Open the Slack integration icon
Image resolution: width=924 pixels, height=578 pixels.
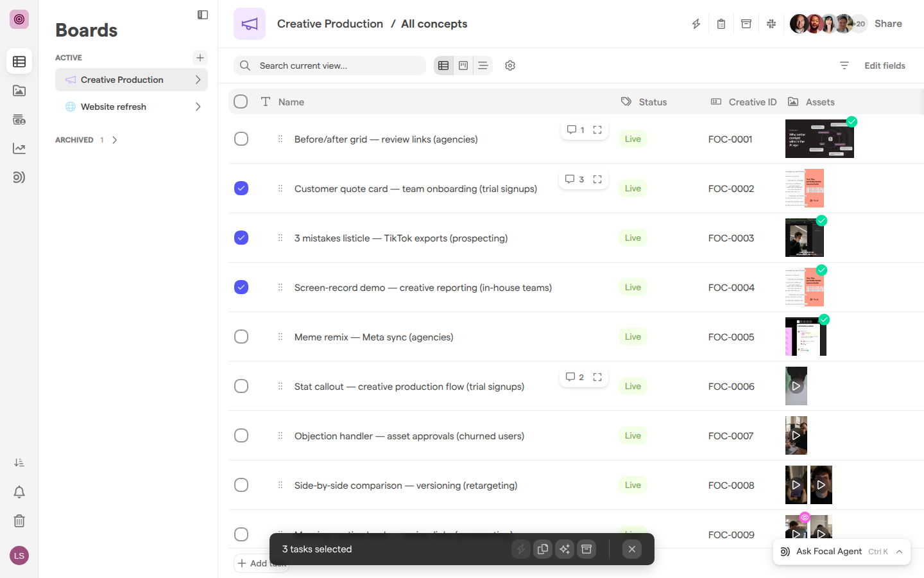pyautogui.click(x=771, y=24)
